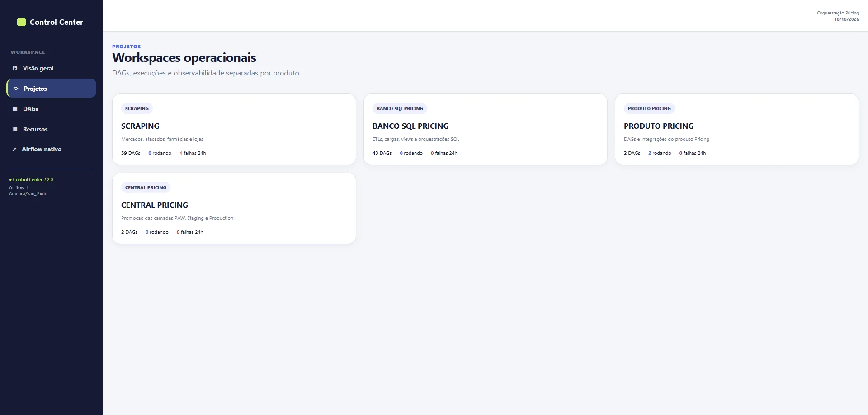
Task: Click '0 rodando' in the SCRAPING card
Action: click(x=160, y=153)
